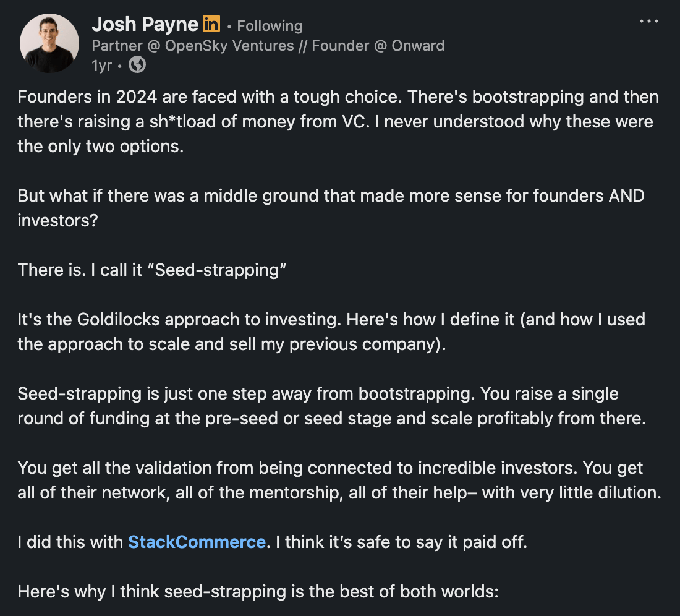This screenshot has height=616, width=680.
Task: Click the "You get all the validation" paragraph
Action: pyautogui.click(x=339, y=481)
